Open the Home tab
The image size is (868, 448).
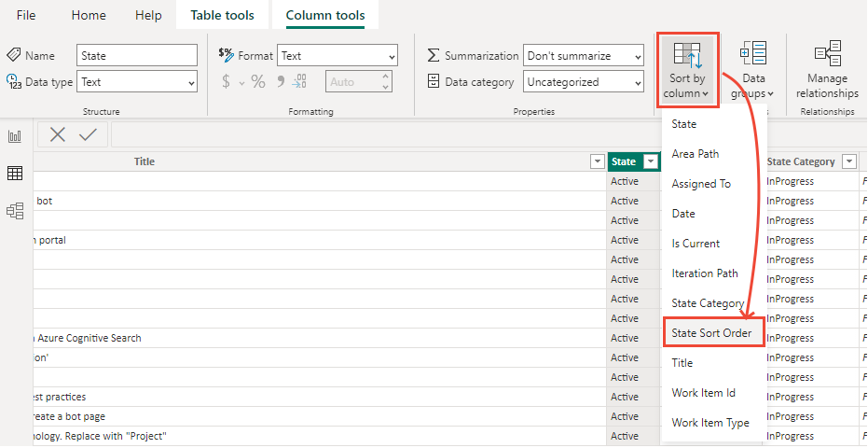pos(89,15)
